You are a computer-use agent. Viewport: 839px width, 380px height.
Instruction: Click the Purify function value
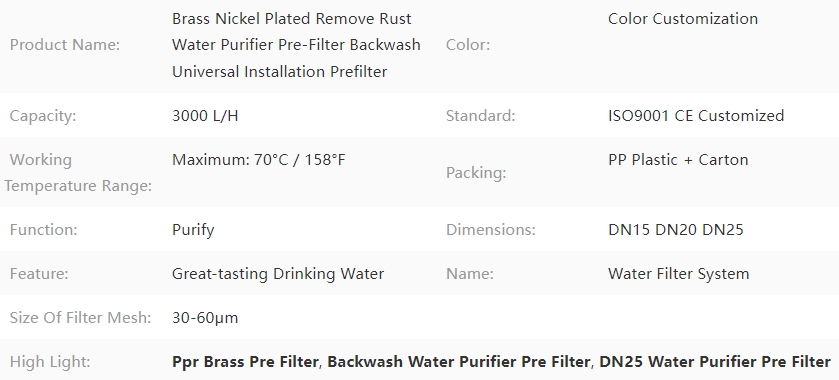pos(193,230)
